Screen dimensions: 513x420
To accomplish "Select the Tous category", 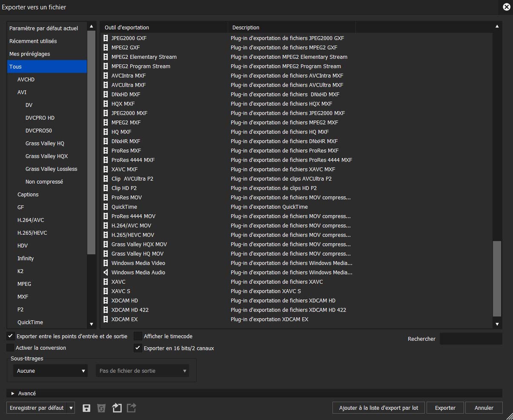I will 47,66.
